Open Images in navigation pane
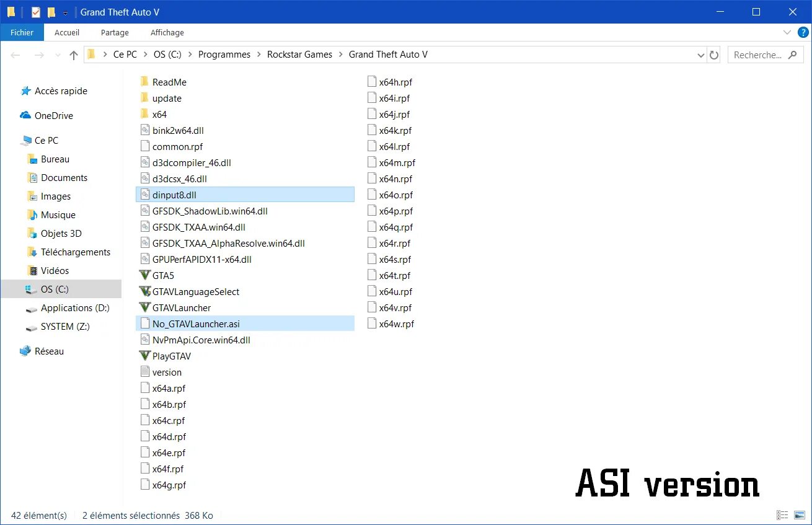 tap(56, 196)
